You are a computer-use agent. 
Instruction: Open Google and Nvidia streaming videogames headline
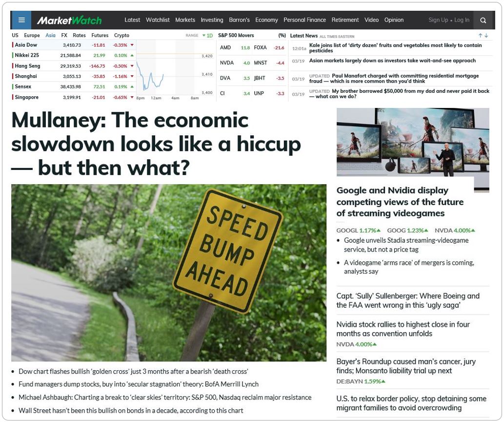(x=400, y=202)
